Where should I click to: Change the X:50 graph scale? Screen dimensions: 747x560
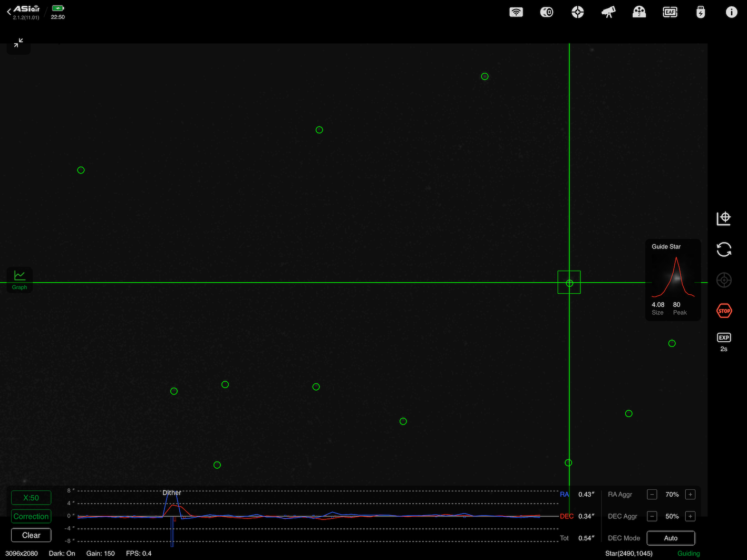[31, 498]
